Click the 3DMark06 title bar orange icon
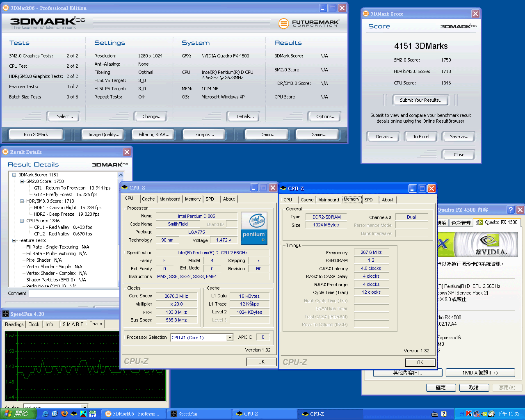This screenshot has width=525, height=420. pos(6,8)
